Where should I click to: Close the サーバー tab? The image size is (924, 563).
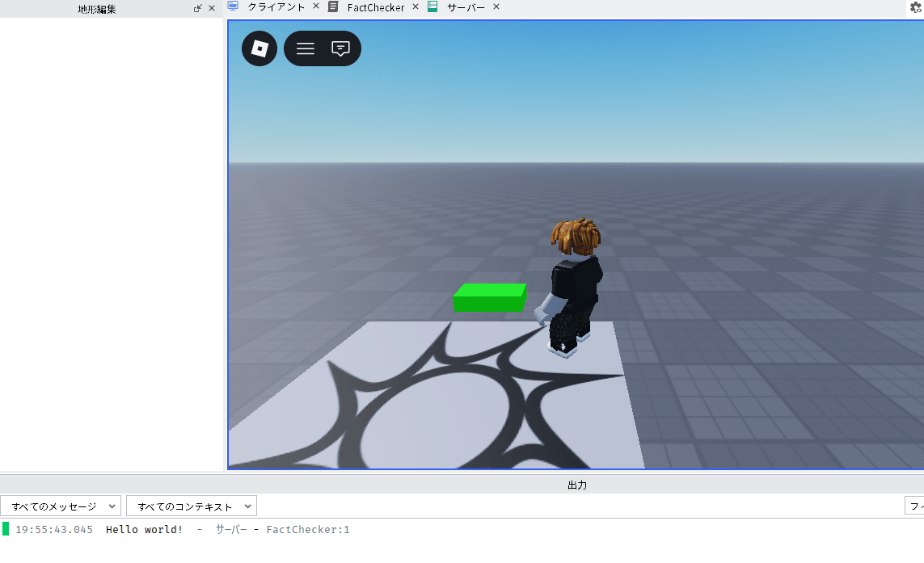(x=496, y=6)
